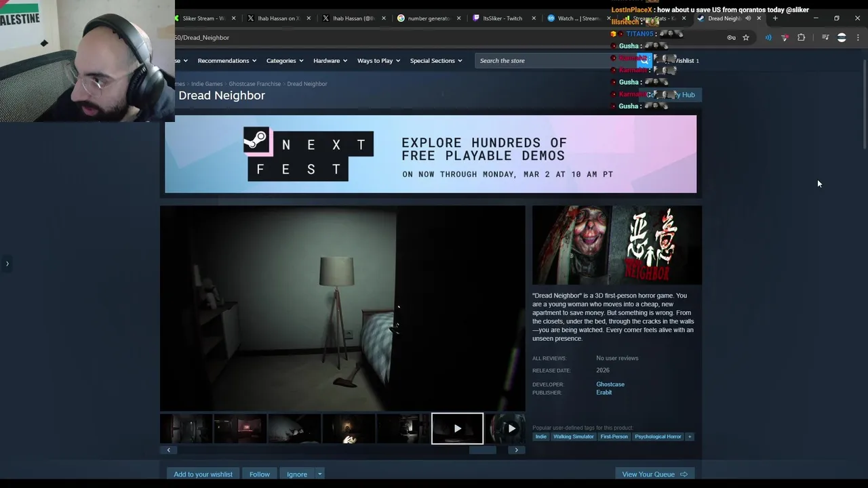
Task: Click the thumbnail strip scroll handle
Action: (483, 450)
